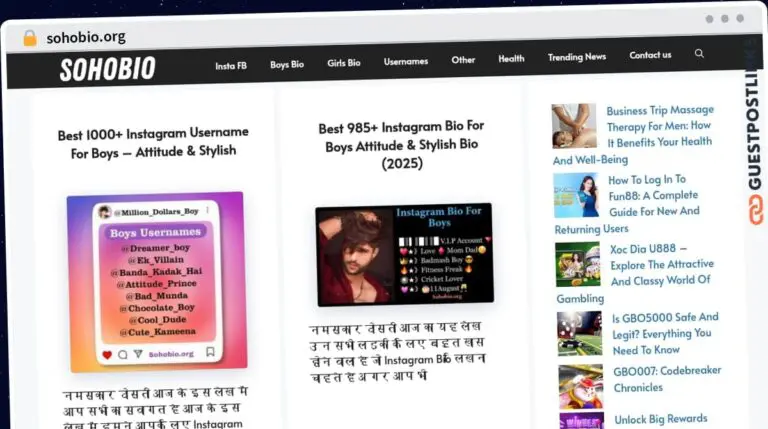Click the search magnifier icon in navbar
This screenshot has width=768, height=429.
coord(699,54)
